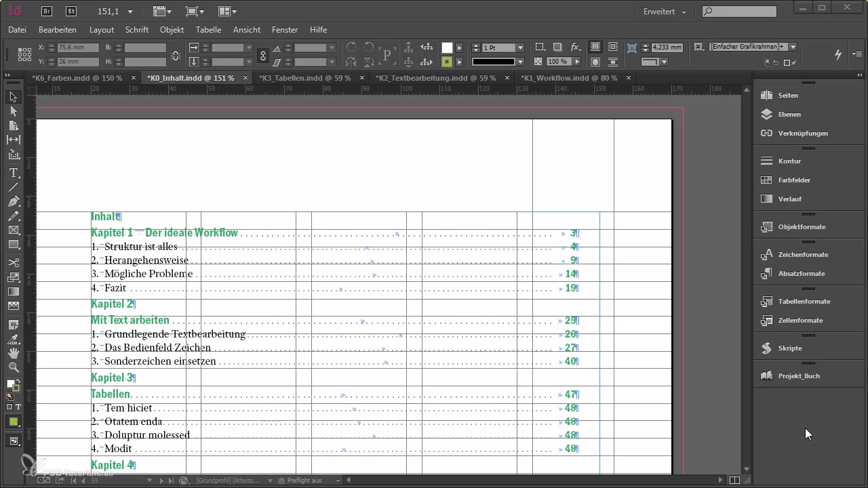Open the stroke weight 1 Pt dropdown
This screenshot has width=868, height=488.
[520, 48]
